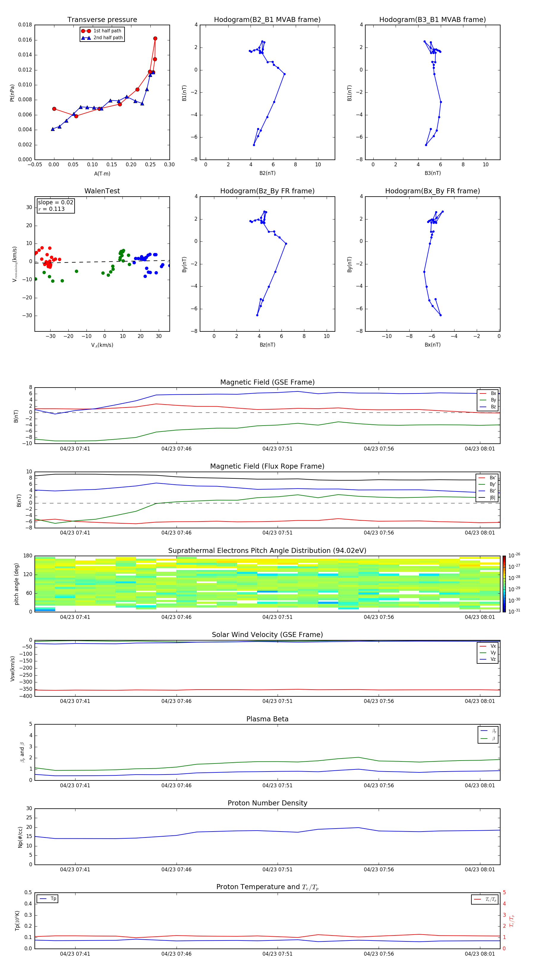Click the 'Hodogram(Bz_By FR frame)' title
Image resolution: width=535 pixels, height=980 pixels.
tap(267, 191)
